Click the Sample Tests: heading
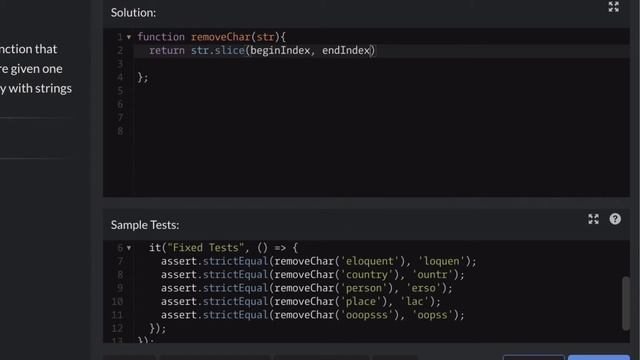 tap(145, 225)
